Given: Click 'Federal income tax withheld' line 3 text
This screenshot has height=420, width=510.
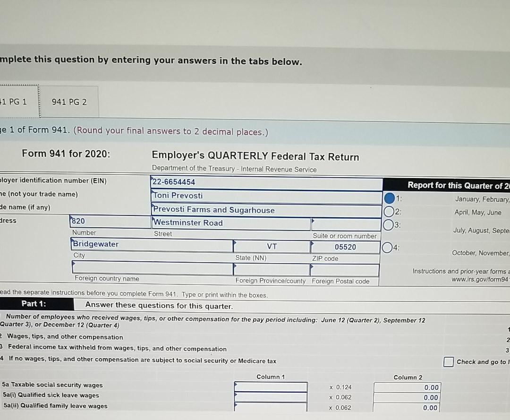Looking at the screenshot, I should pyautogui.click(x=117, y=347).
